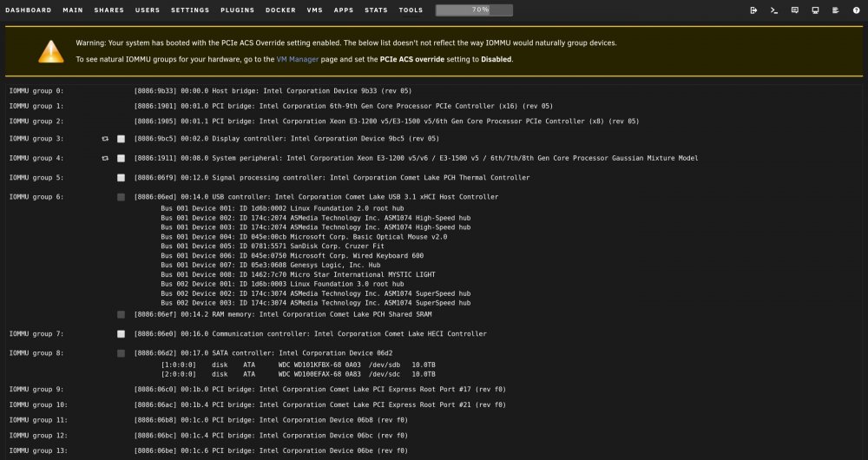Open the Apps page
868x460 pixels.
[x=344, y=10]
